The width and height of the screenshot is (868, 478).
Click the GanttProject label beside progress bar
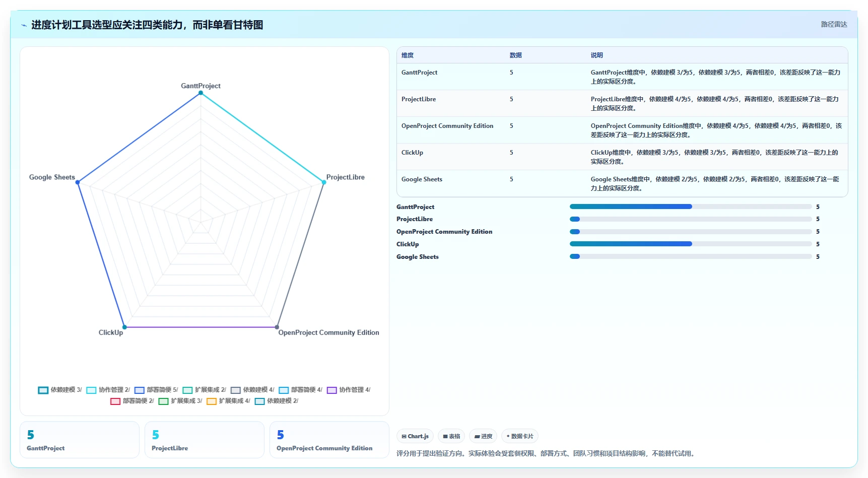click(415, 207)
